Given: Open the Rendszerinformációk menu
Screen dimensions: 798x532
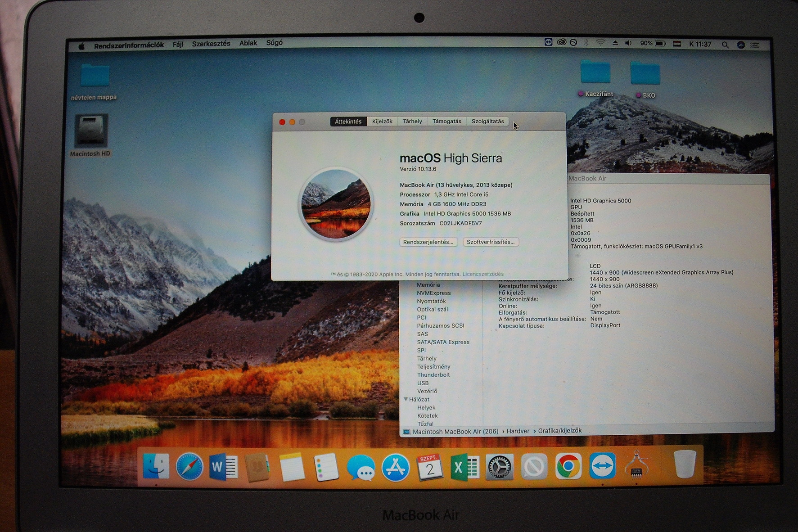Looking at the screenshot, I should coord(129,45).
